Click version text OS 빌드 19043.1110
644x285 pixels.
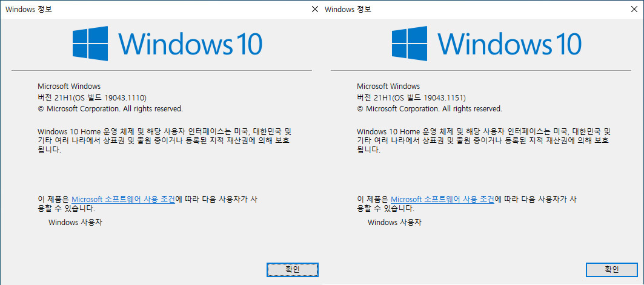point(93,97)
